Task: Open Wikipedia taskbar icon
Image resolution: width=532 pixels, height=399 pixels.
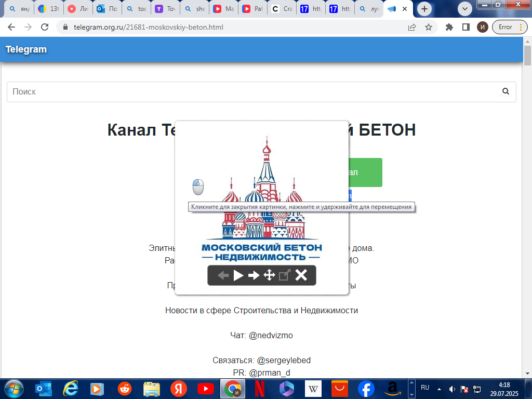Action: (313, 389)
